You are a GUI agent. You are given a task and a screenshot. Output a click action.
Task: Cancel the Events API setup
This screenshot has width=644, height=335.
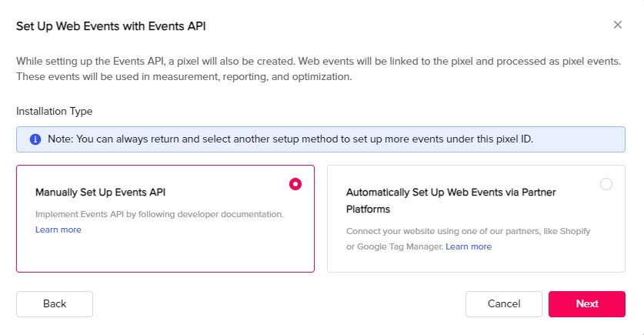(x=504, y=304)
